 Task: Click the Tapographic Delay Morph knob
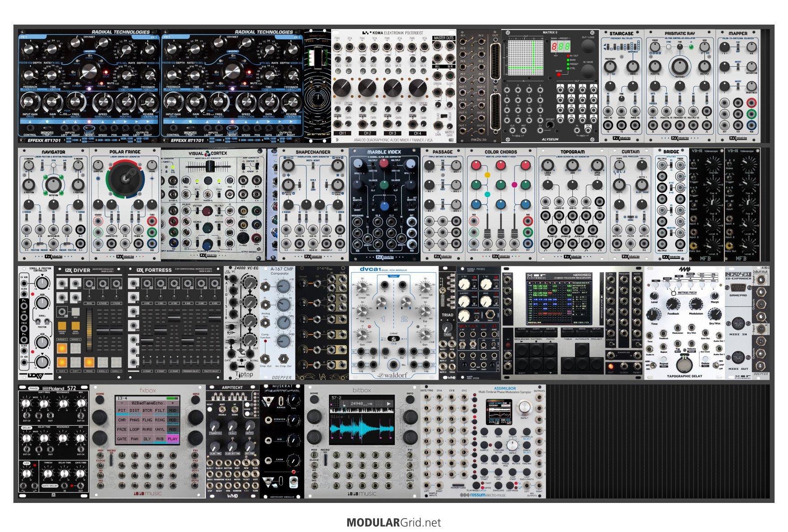(x=715, y=295)
